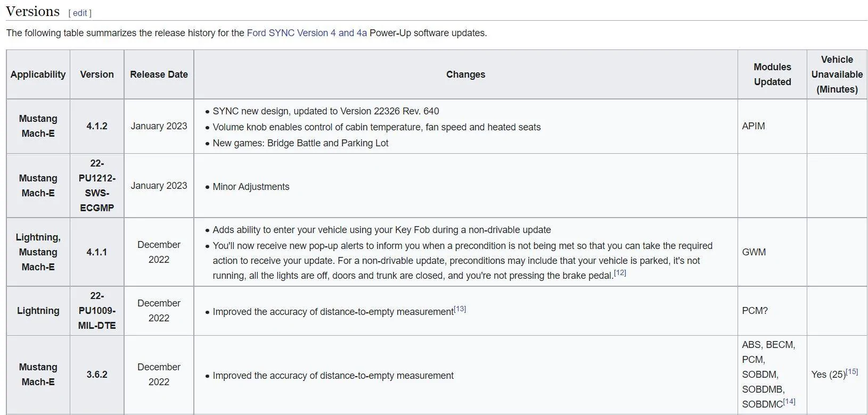Click the edit link beside Versions heading

[80, 13]
